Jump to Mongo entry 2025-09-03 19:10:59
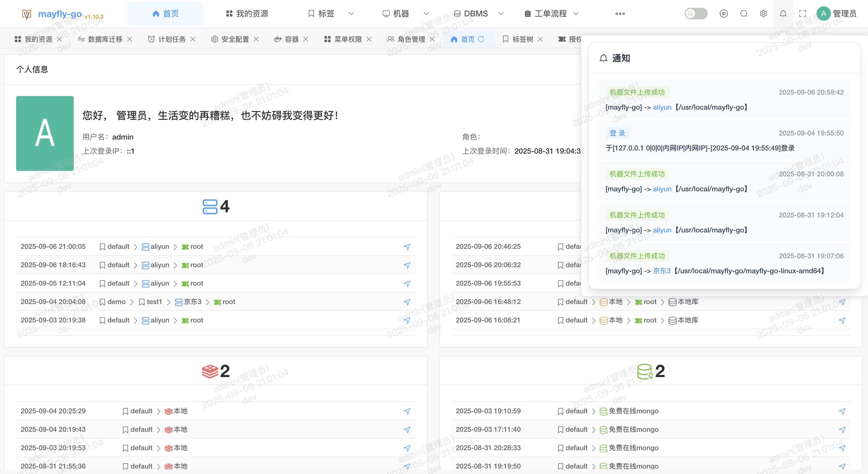 point(842,411)
